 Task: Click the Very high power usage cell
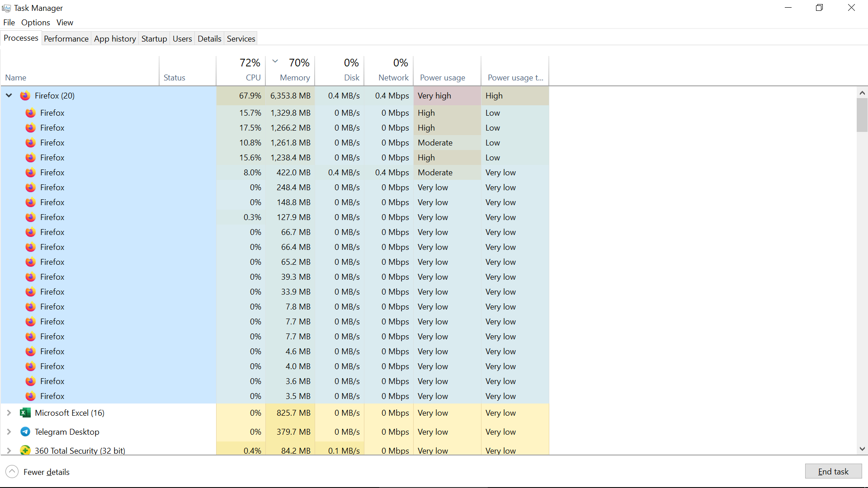tap(447, 96)
